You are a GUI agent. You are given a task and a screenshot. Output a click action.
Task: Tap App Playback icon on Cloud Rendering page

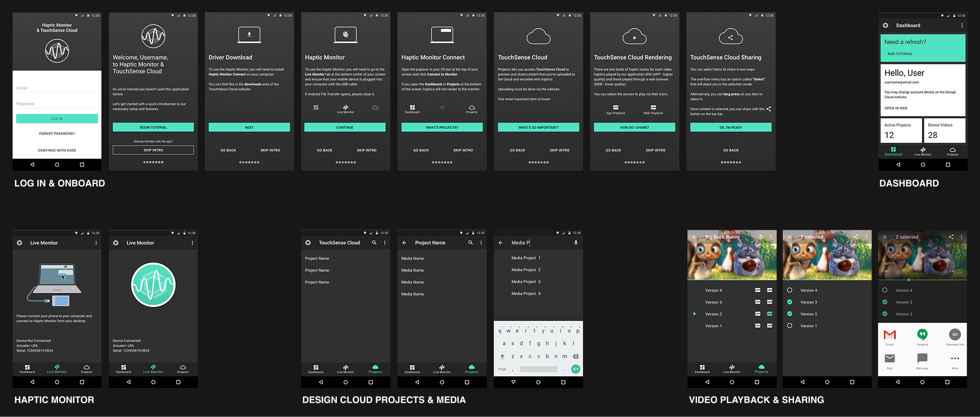[616, 107]
